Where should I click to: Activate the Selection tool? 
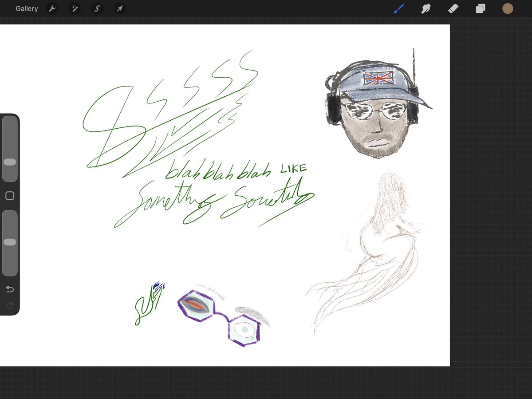point(97,8)
